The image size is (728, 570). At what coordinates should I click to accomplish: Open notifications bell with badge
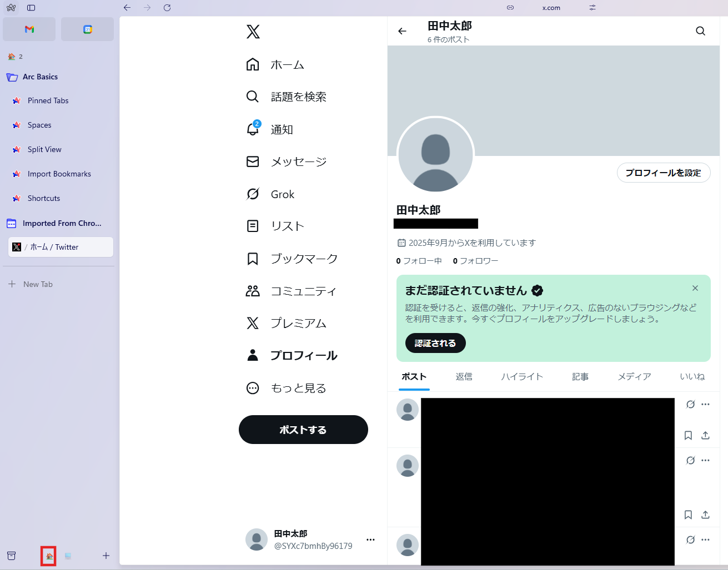click(x=253, y=129)
